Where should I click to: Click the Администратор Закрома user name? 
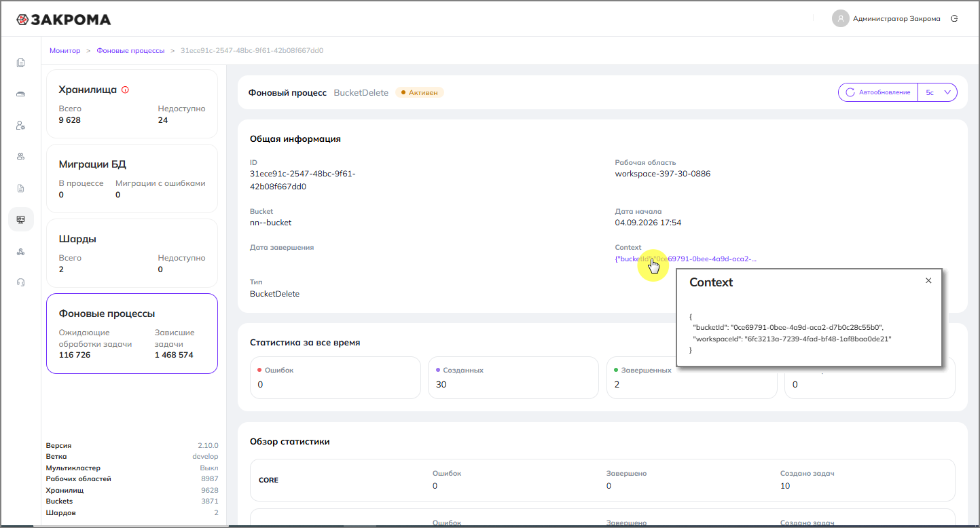(896, 19)
